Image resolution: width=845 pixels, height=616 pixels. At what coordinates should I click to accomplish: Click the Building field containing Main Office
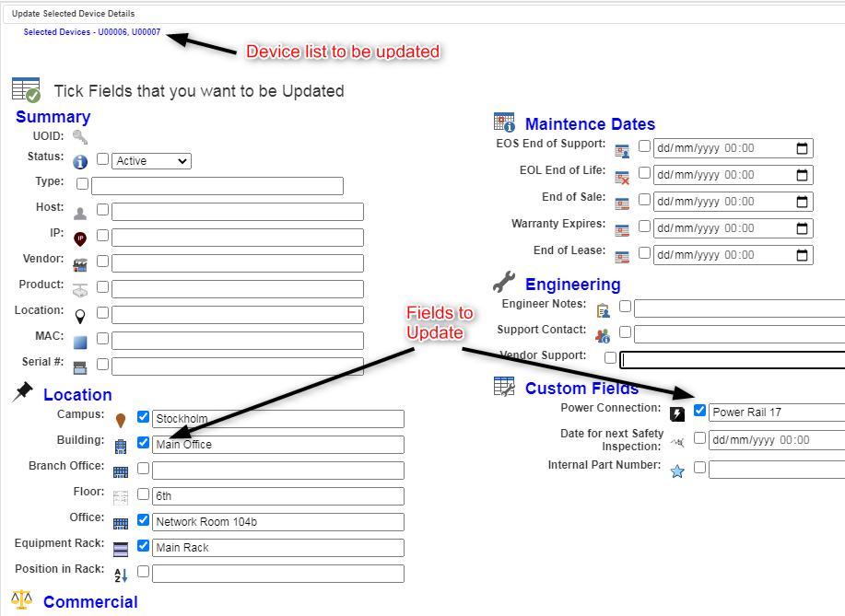tap(278, 445)
